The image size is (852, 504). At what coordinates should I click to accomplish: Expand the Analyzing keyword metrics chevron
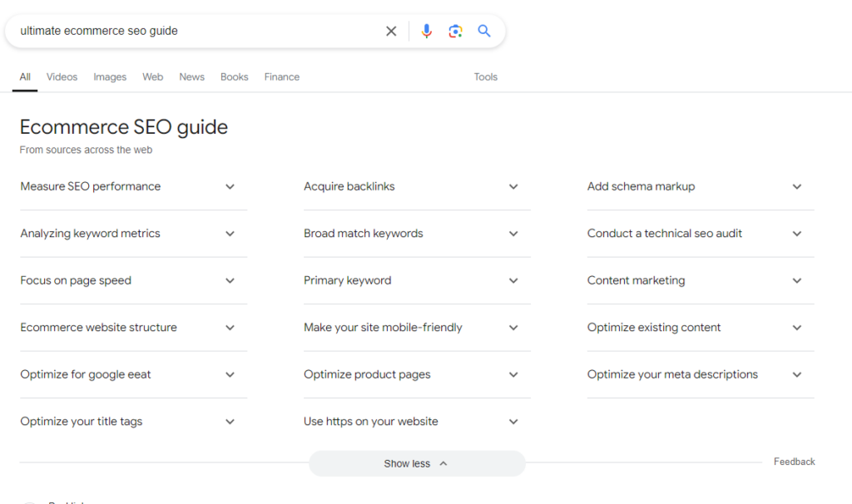click(230, 234)
